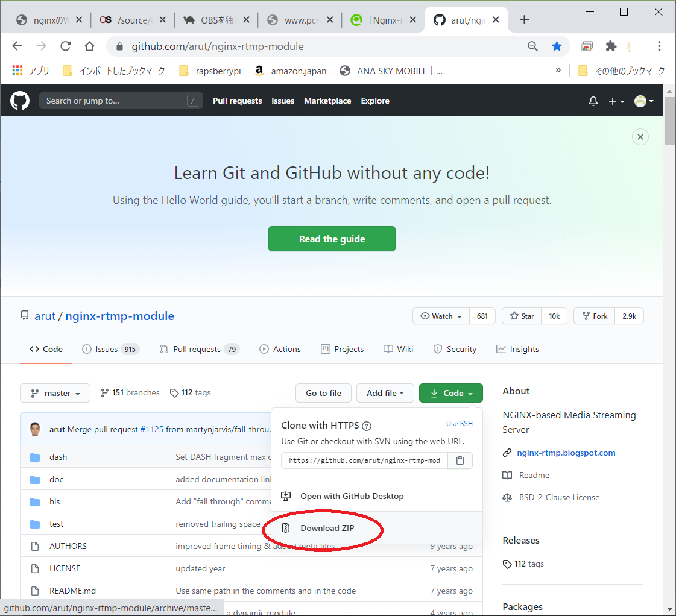View the 10k stargazers count
The image size is (676, 616).
pos(554,316)
